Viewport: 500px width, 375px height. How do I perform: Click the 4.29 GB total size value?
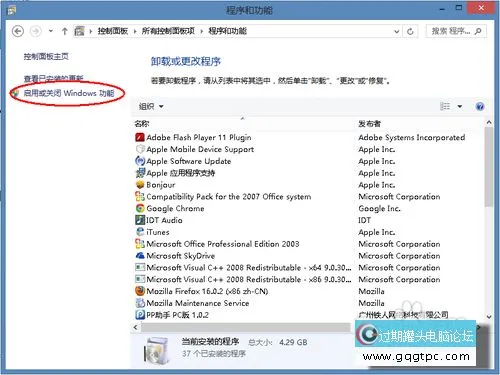[x=293, y=342]
